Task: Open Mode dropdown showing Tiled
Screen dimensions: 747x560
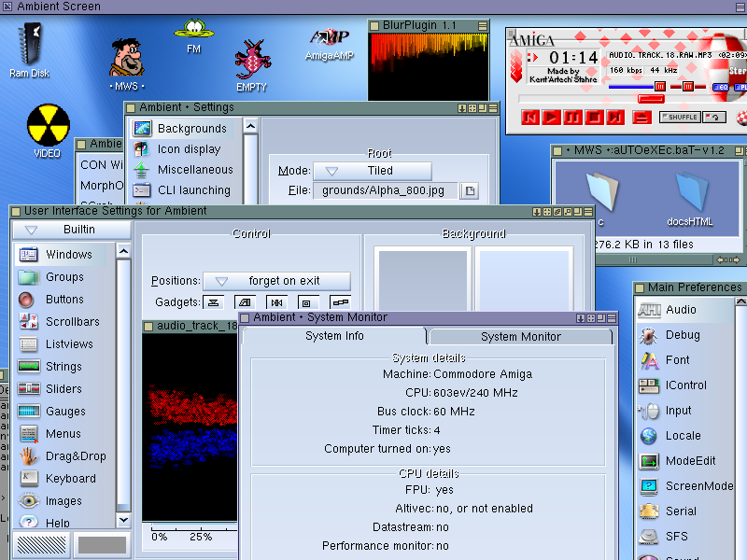Action: [373, 171]
